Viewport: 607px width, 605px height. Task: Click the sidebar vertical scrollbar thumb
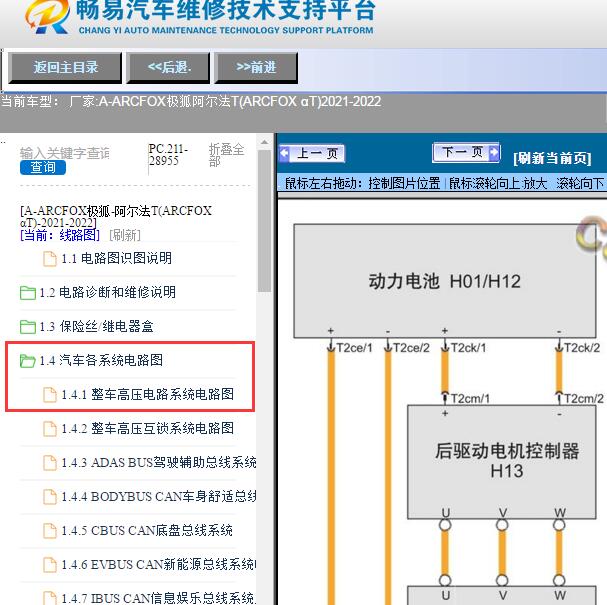pyautogui.click(x=264, y=221)
